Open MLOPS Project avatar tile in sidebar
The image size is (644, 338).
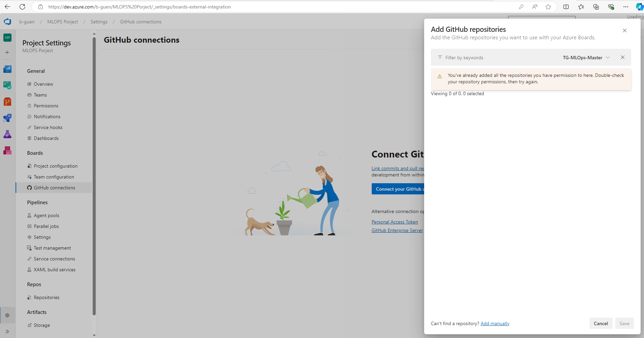[7, 38]
